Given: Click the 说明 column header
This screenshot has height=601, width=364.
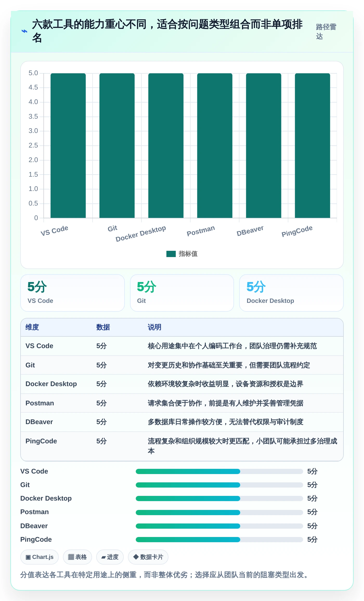Looking at the screenshot, I should pos(155,327).
